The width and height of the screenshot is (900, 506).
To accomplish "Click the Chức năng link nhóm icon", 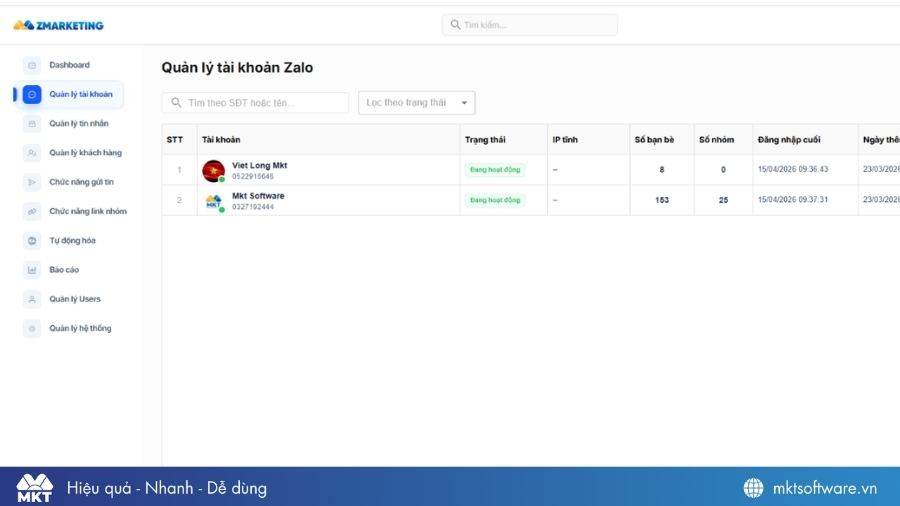I will click(32, 212).
